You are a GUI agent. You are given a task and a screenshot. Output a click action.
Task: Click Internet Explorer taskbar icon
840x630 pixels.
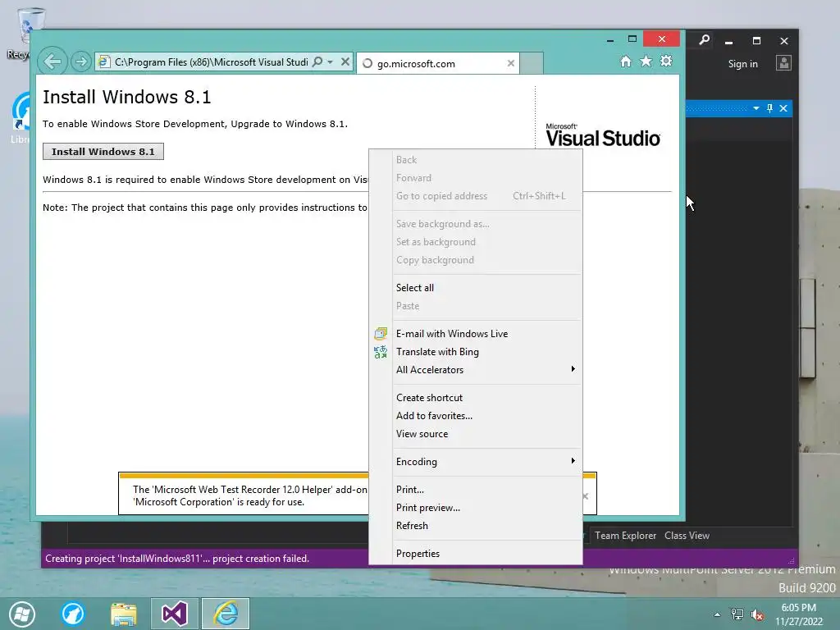click(x=226, y=614)
